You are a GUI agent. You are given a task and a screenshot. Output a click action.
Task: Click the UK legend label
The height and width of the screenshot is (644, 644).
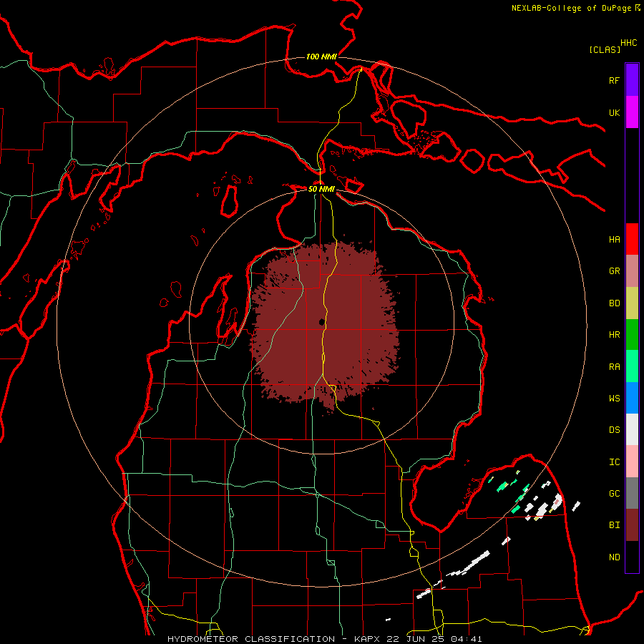click(614, 112)
